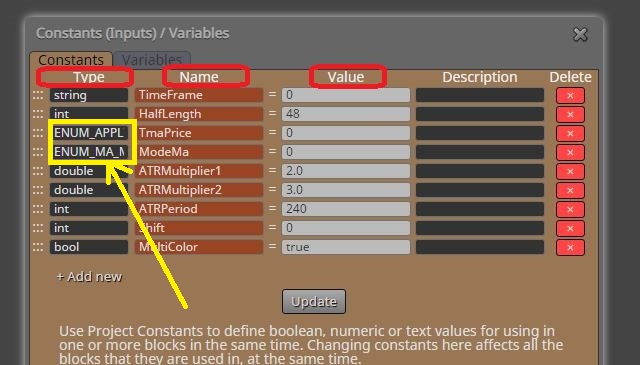
Task: Open bool type field for MultiColor
Action: [89, 247]
